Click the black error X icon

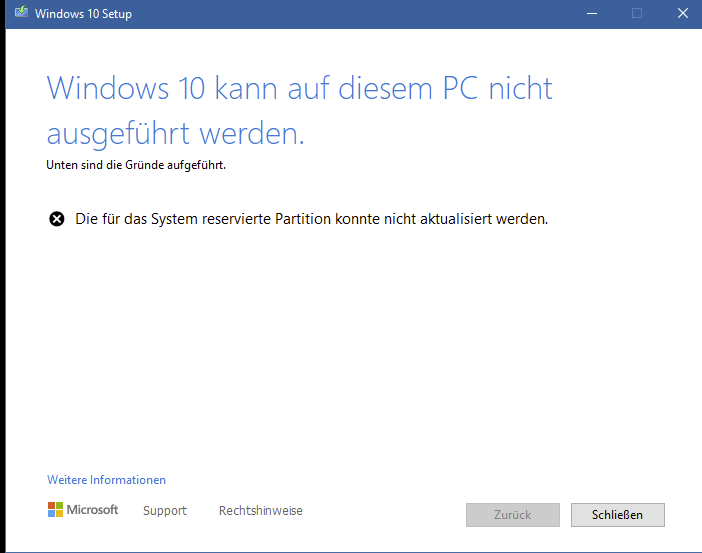56,219
